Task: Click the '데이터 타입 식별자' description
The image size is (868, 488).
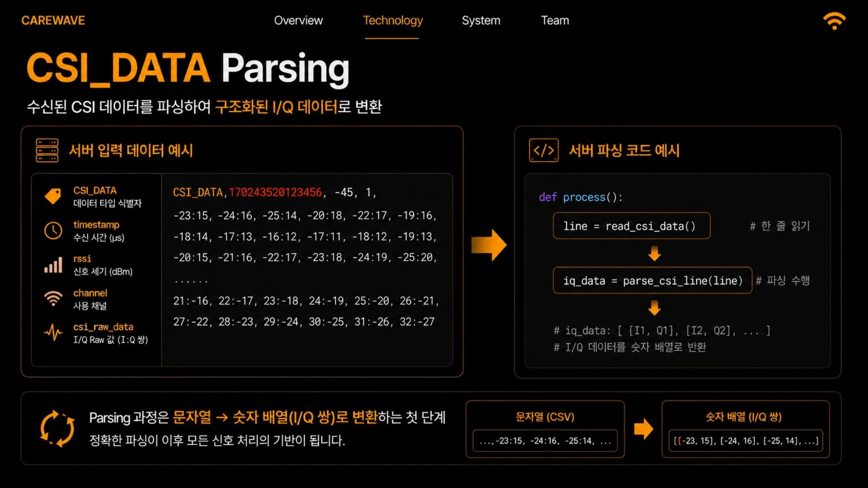Action: click(108, 203)
